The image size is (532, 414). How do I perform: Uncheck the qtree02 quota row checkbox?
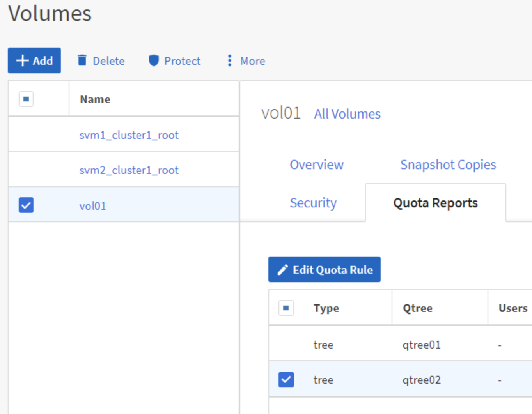pos(286,380)
